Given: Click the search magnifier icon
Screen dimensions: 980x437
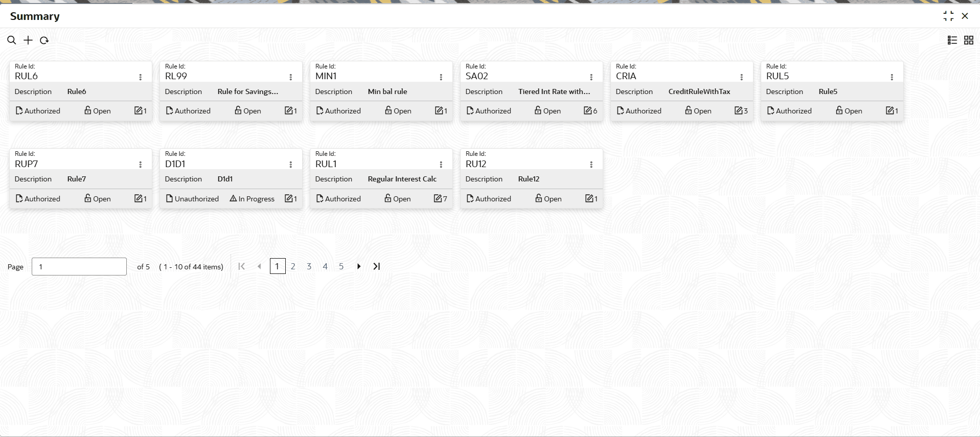Looking at the screenshot, I should click(12, 40).
